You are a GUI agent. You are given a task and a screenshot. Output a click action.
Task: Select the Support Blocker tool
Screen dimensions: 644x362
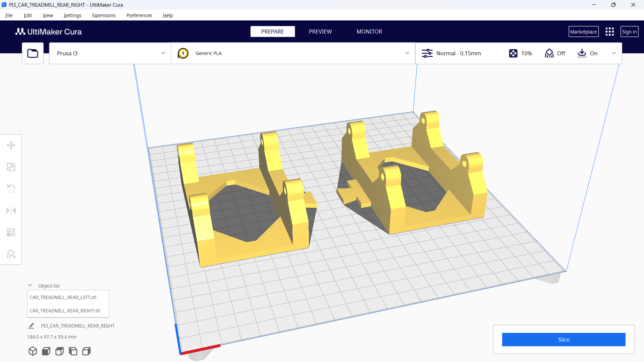pos(11,254)
